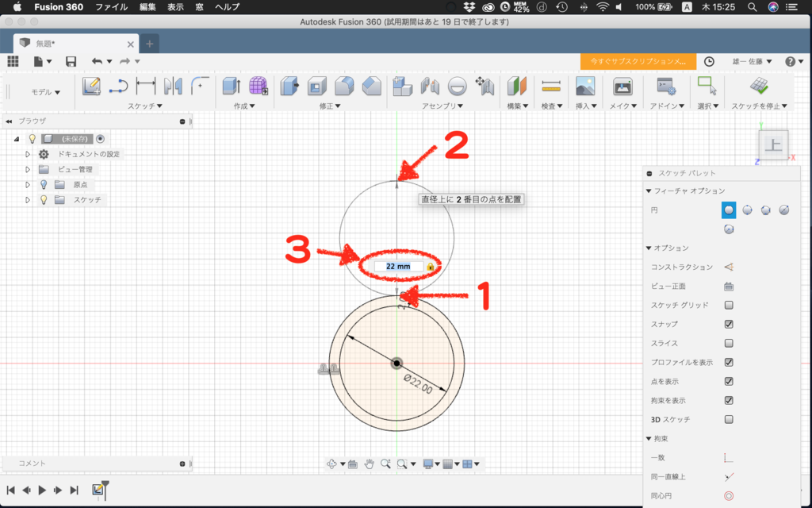This screenshot has height=508, width=812.
Task: Click the New Component assembly icon
Action: click(x=402, y=86)
